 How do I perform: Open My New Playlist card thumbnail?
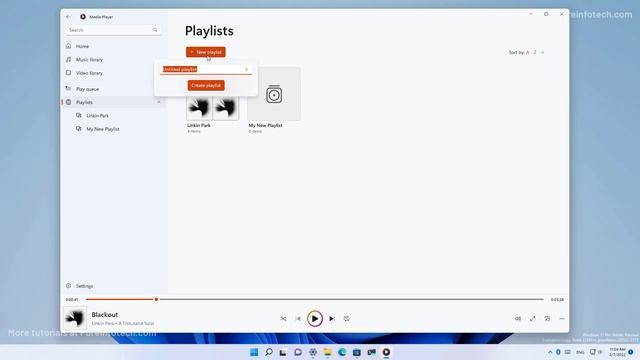click(x=274, y=94)
